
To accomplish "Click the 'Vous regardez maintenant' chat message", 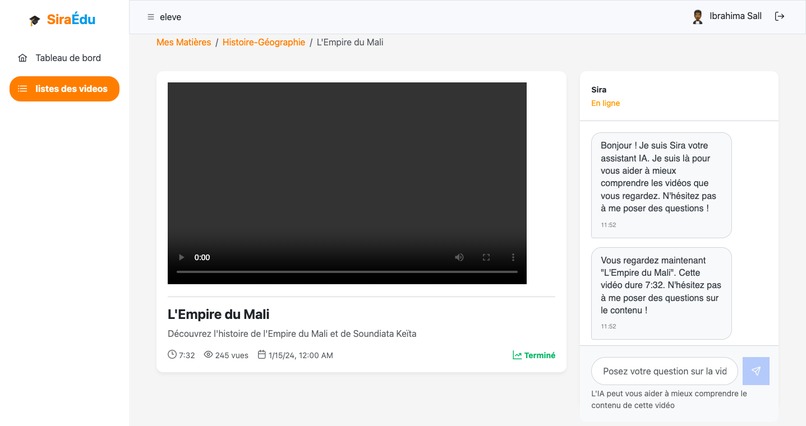I will 661,293.
